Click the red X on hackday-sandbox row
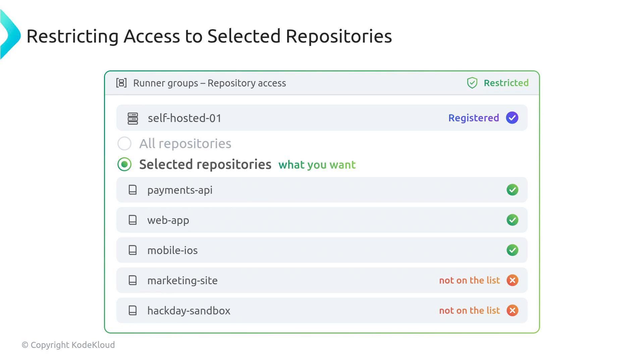 pyautogui.click(x=512, y=310)
